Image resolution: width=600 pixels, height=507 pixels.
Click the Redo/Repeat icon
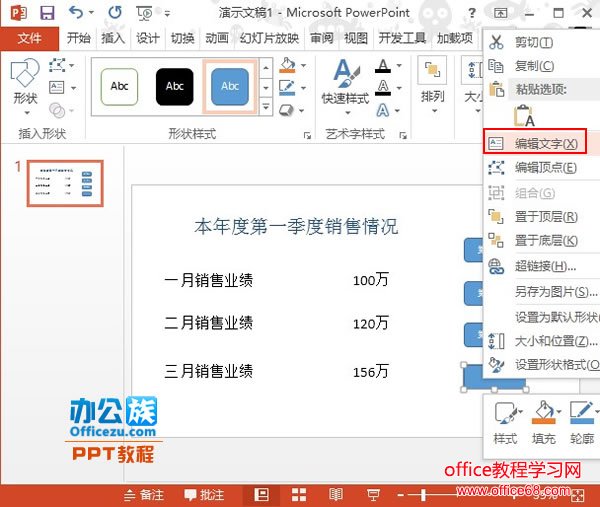click(x=115, y=13)
